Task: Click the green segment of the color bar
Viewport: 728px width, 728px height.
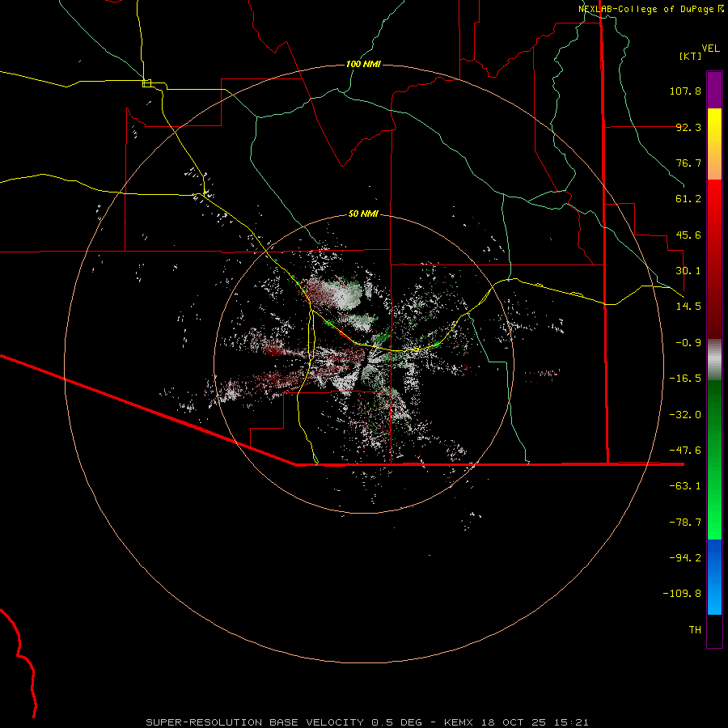Action: [x=714, y=459]
